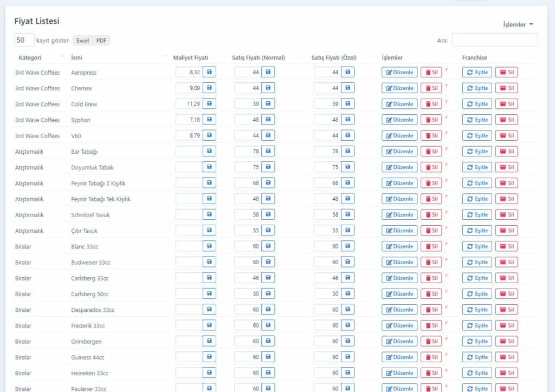Click the Ara search field
The height and width of the screenshot is (392, 555).
[x=495, y=40]
